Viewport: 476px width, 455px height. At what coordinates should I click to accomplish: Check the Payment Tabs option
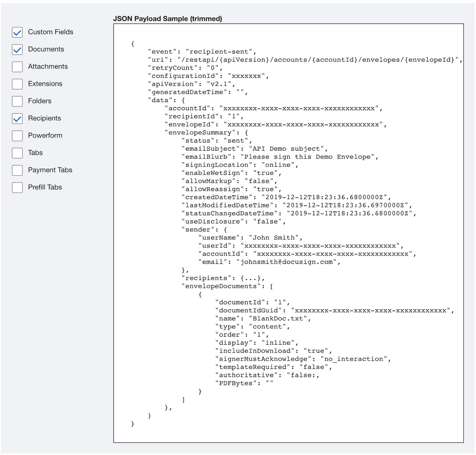coord(17,170)
